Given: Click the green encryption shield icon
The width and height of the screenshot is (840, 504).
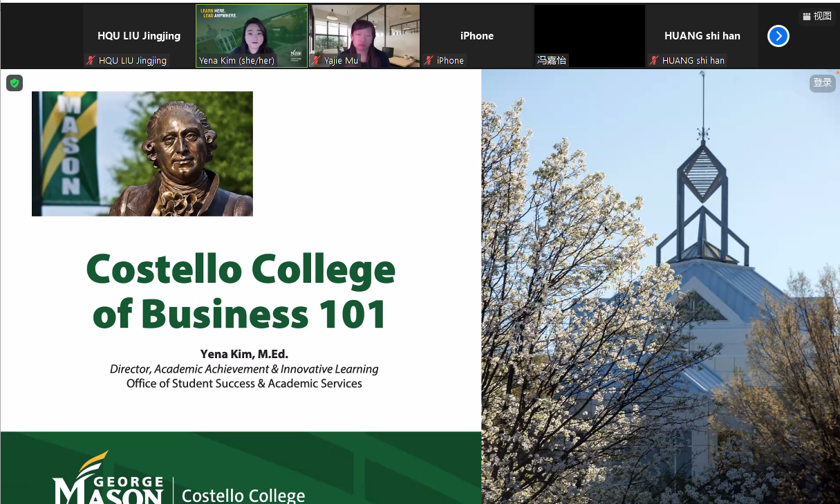Looking at the screenshot, I should [15, 83].
